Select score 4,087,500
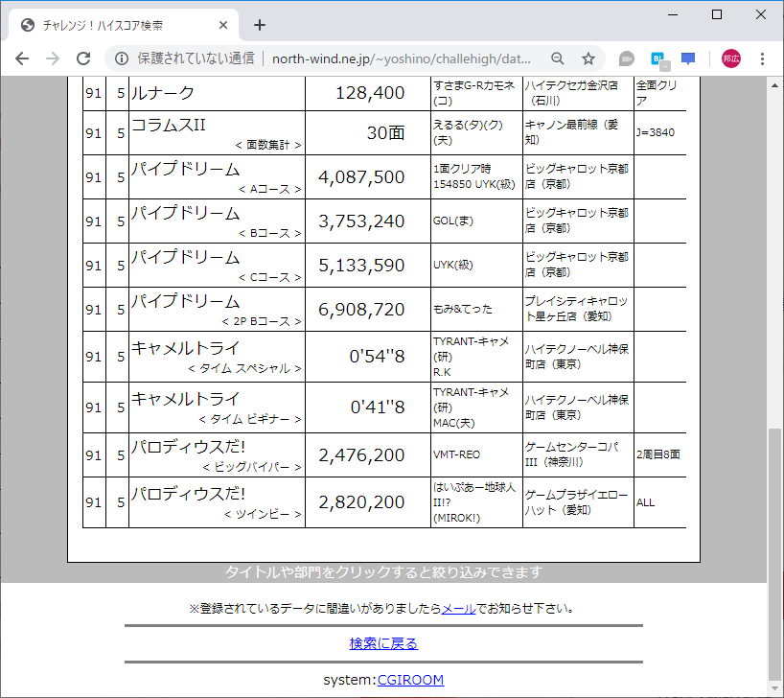 point(361,177)
